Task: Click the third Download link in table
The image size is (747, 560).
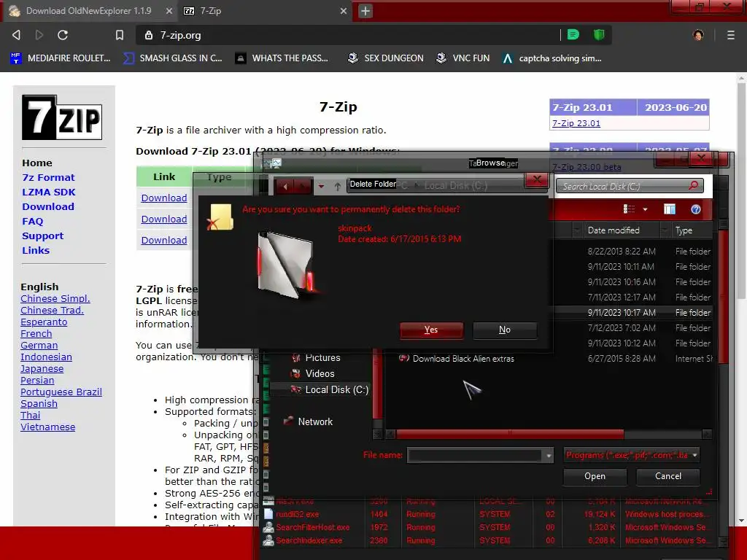Action: pyautogui.click(x=164, y=241)
